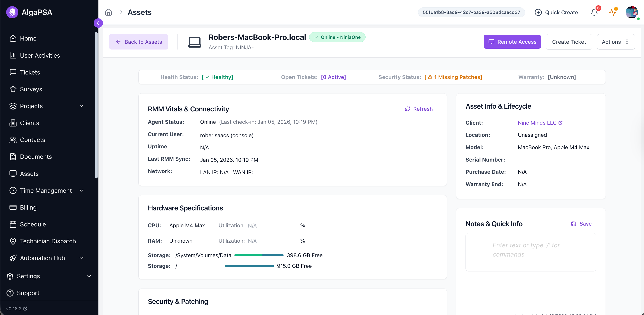Go to Tickets in sidebar
Image resolution: width=644 pixels, height=315 pixels.
(30, 72)
